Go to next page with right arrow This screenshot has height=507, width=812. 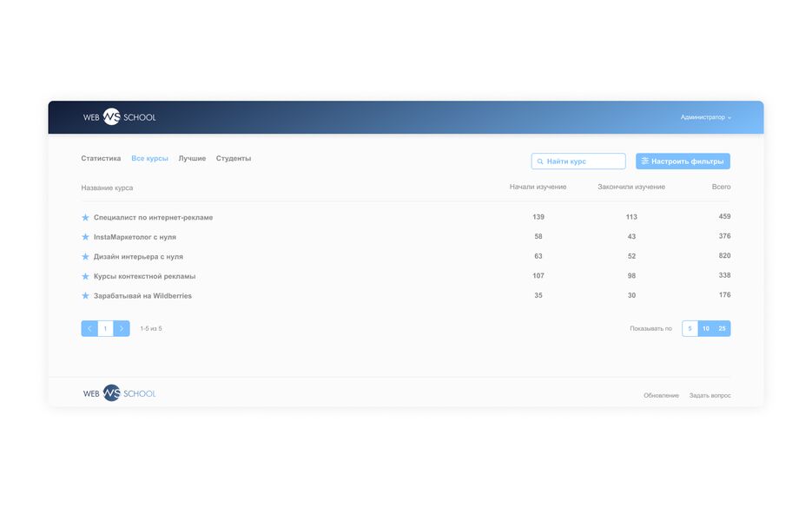(122, 328)
